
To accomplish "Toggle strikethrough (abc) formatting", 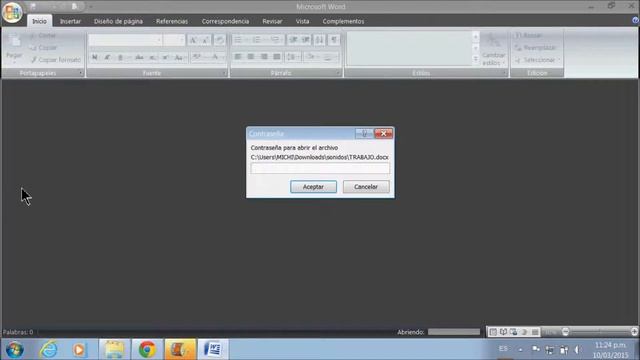I will pos(140,58).
